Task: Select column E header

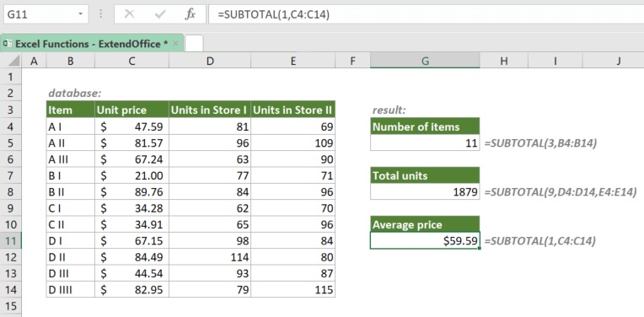Action: pos(293,62)
